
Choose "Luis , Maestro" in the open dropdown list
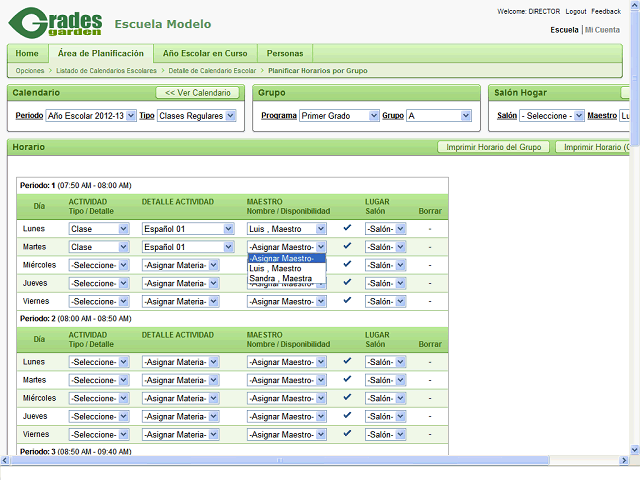coord(275,268)
